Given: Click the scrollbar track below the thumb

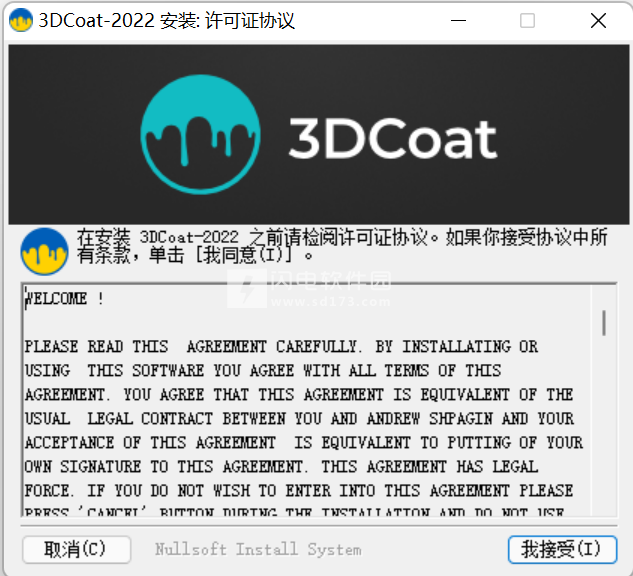Looking at the screenshot, I should (604, 430).
